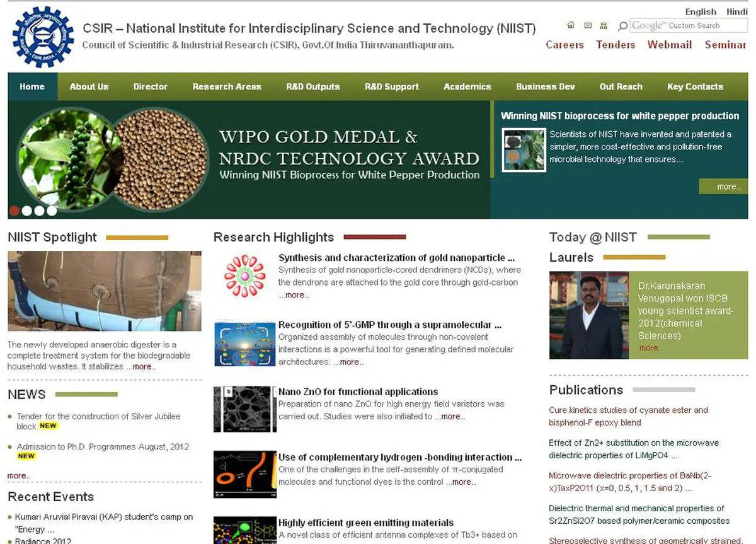756x544 pixels.
Task: Open Tender for construction of Silver Jubilee block
Action: [98, 421]
